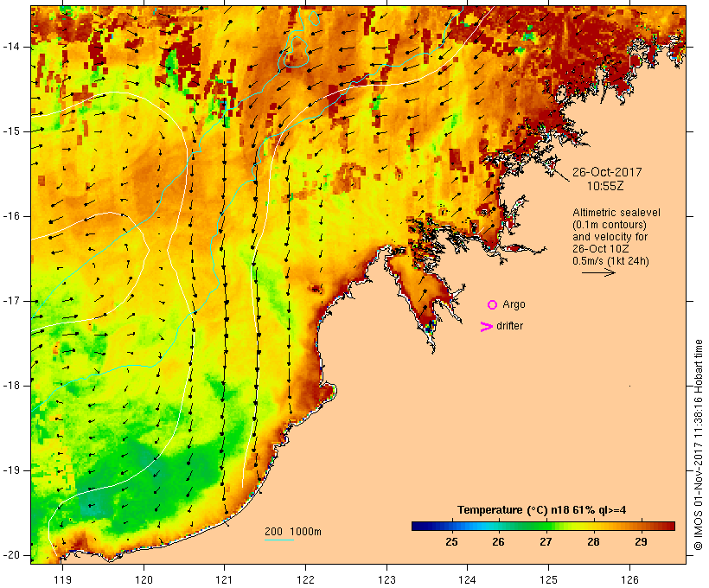
Task: Click the latitude axis label -16
Action: point(10,216)
